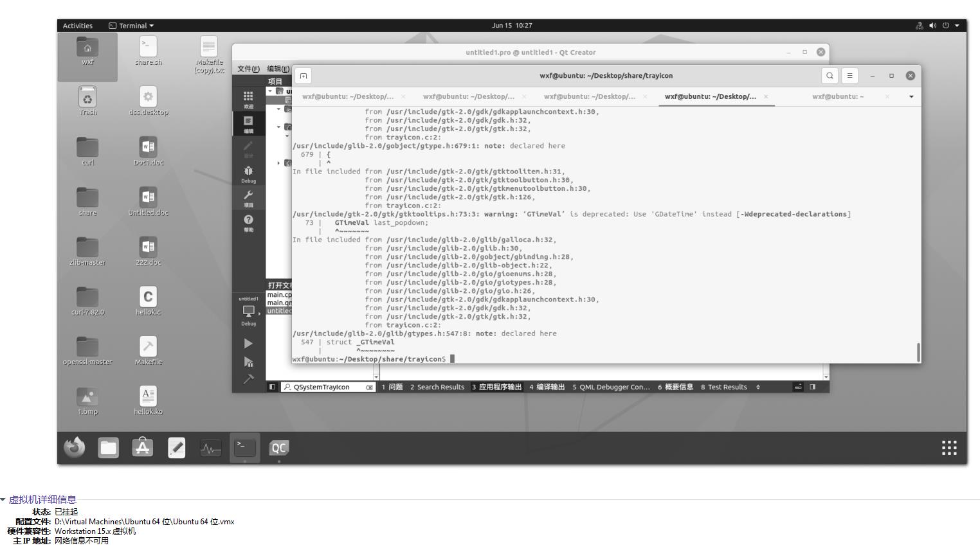The width and height of the screenshot is (980, 559).
Task: Show the applications grid
Action: 949,447
